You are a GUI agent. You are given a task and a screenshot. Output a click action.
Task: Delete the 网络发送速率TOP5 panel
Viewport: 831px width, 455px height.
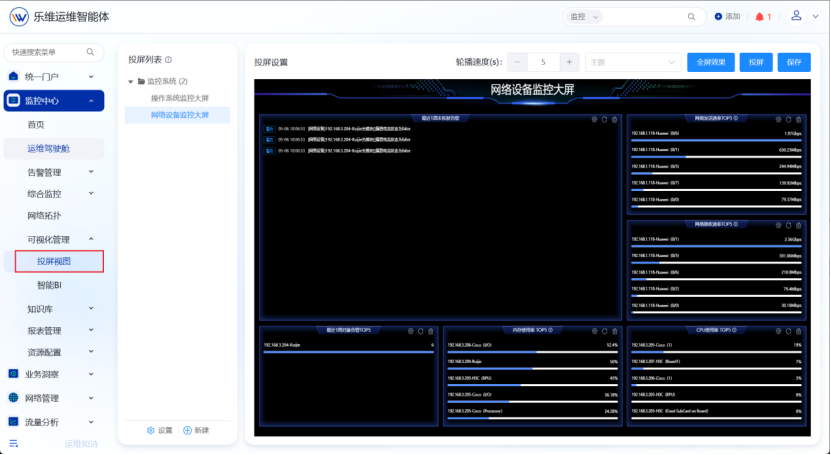[799, 120]
